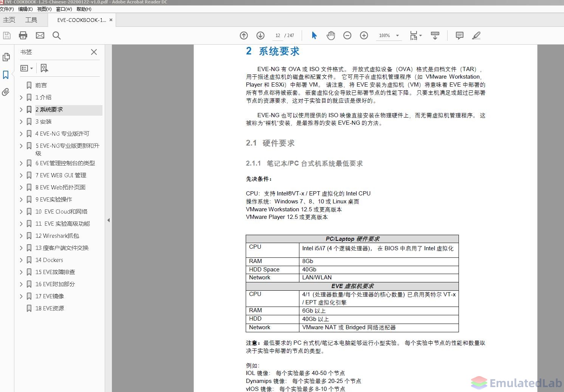
Task: Go to next page down arrow
Action: [x=260, y=36]
